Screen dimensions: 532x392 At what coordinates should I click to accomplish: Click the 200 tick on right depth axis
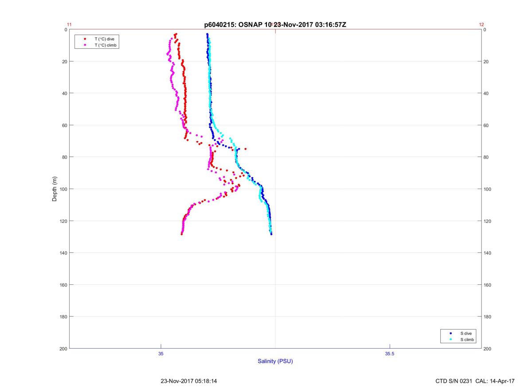tap(488, 349)
